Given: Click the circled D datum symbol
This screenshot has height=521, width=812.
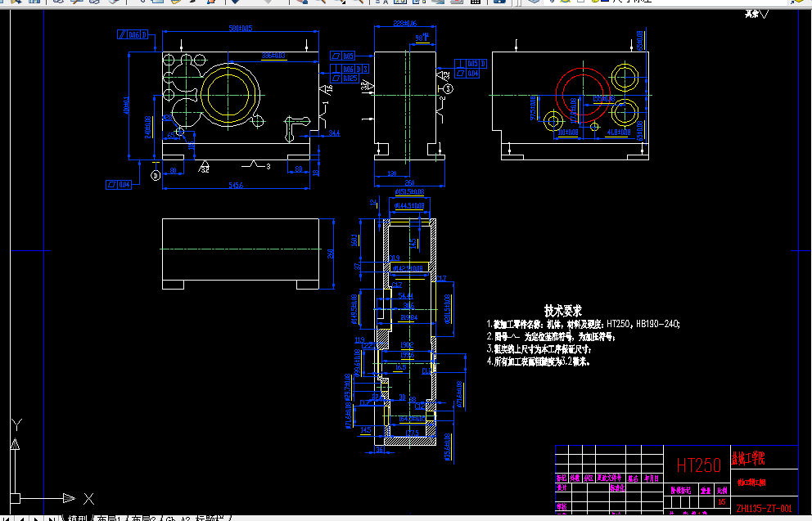Looking at the screenshot, I should (156, 175).
